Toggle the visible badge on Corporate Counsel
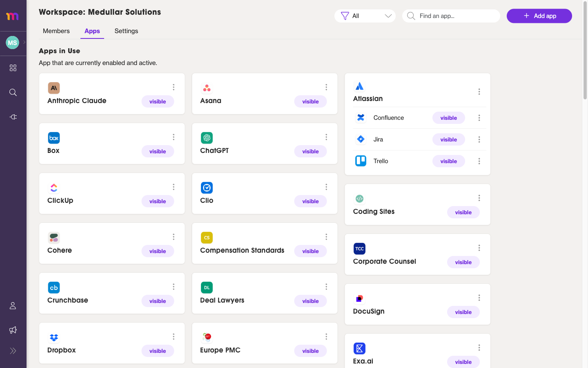This screenshot has height=368, width=588. [x=463, y=262]
